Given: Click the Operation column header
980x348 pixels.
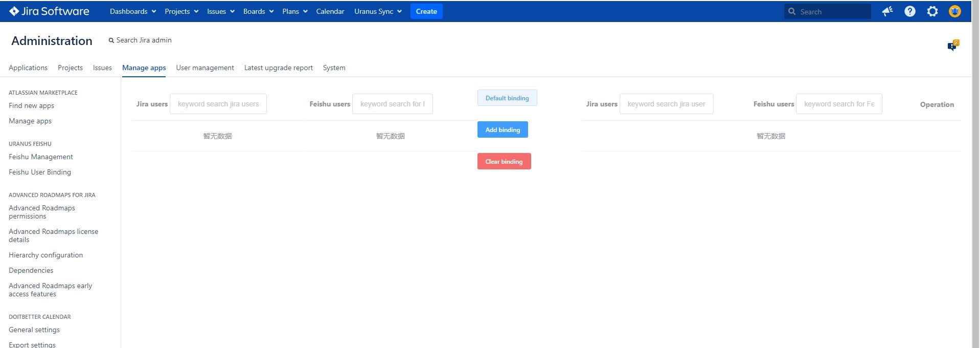Looking at the screenshot, I should (x=937, y=104).
